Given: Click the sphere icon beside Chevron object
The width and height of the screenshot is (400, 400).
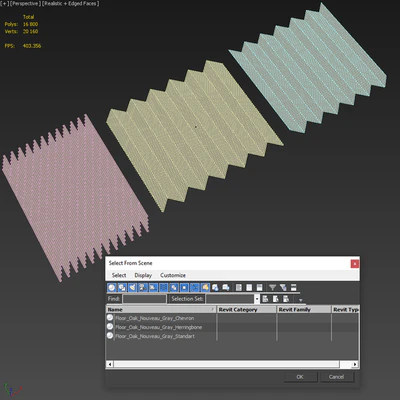Looking at the screenshot, I should click(x=110, y=318).
